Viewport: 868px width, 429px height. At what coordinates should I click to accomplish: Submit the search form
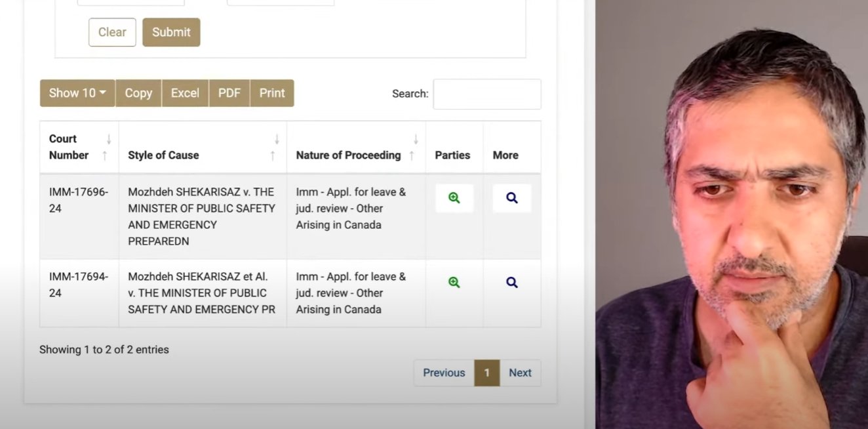pos(171,32)
